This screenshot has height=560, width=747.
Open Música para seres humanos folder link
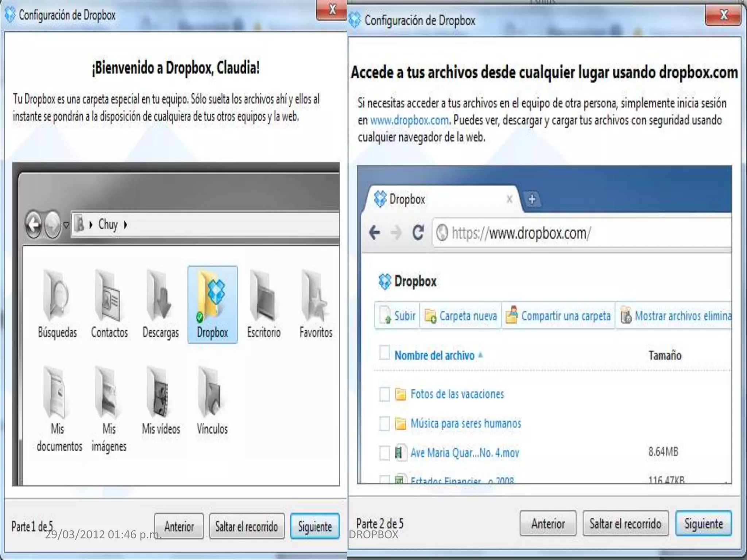[466, 423]
